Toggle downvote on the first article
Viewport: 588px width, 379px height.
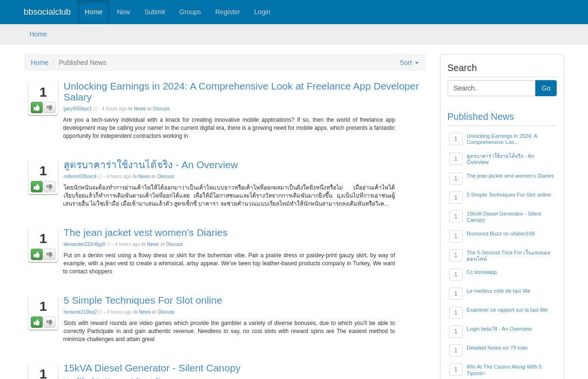pos(49,108)
